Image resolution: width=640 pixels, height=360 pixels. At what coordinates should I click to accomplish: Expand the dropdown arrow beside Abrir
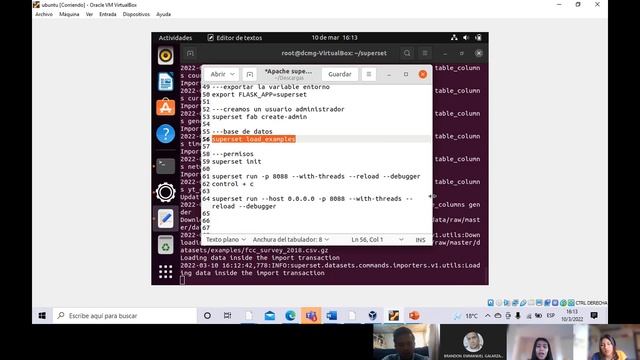(x=232, y=74)
